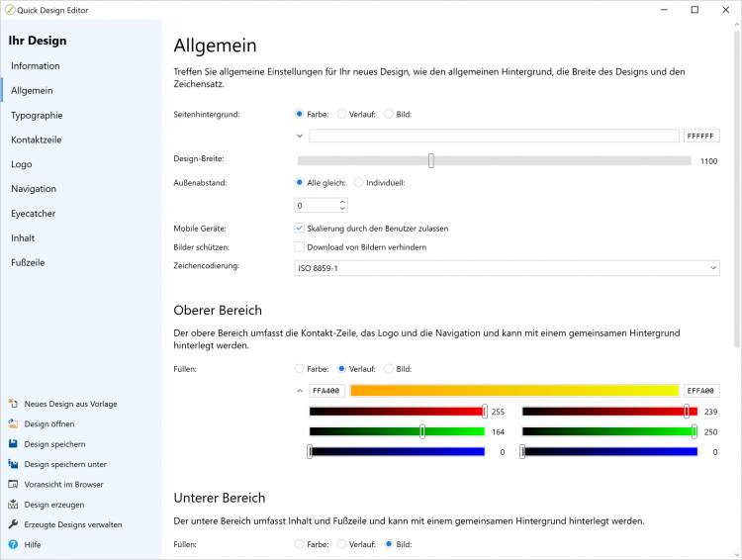
Task: Click the Design-Breite slider handle
Action: pos(431,160)
